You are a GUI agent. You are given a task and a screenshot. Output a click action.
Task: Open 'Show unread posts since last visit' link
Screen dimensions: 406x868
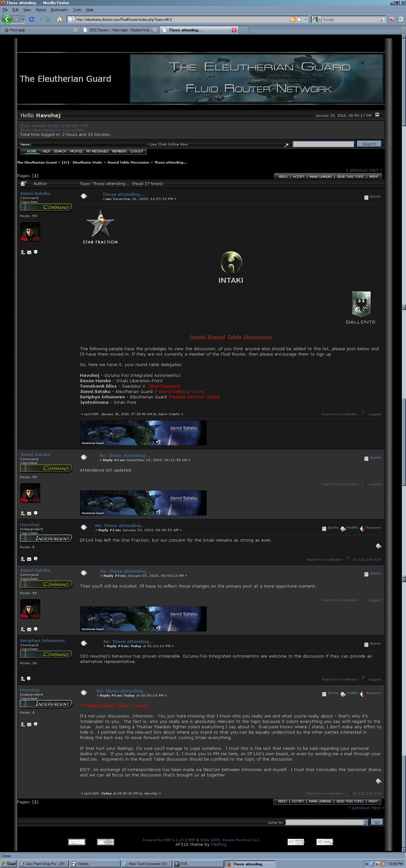[55, 125]
